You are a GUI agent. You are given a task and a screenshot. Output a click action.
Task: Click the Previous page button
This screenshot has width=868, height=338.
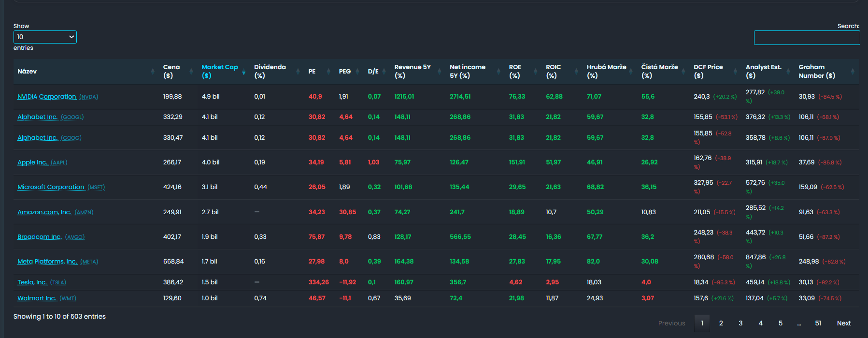[671, 323]
